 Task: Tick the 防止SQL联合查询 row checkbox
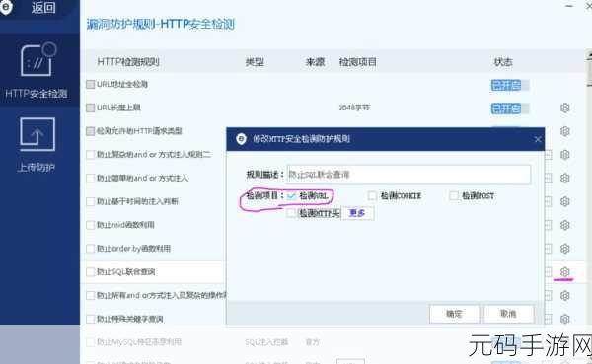coord(90,272)
